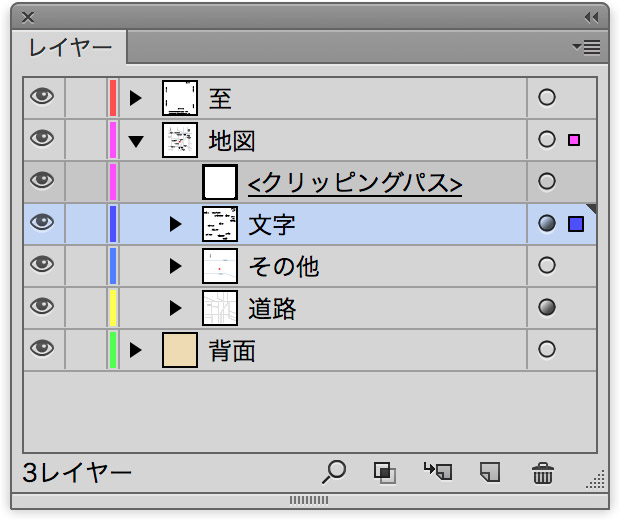
Task: Collapse panel with double-arrow icon
Action: point(592,17)
